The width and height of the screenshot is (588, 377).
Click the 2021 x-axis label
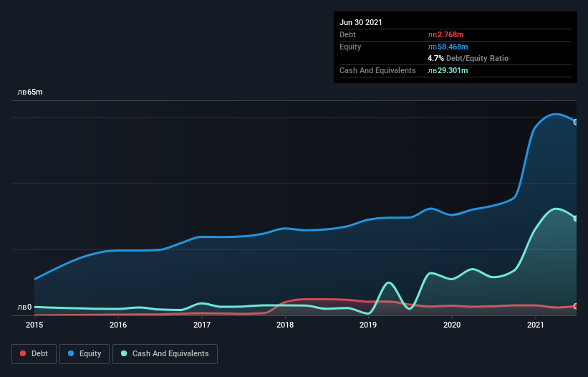(x=536, y=325)
